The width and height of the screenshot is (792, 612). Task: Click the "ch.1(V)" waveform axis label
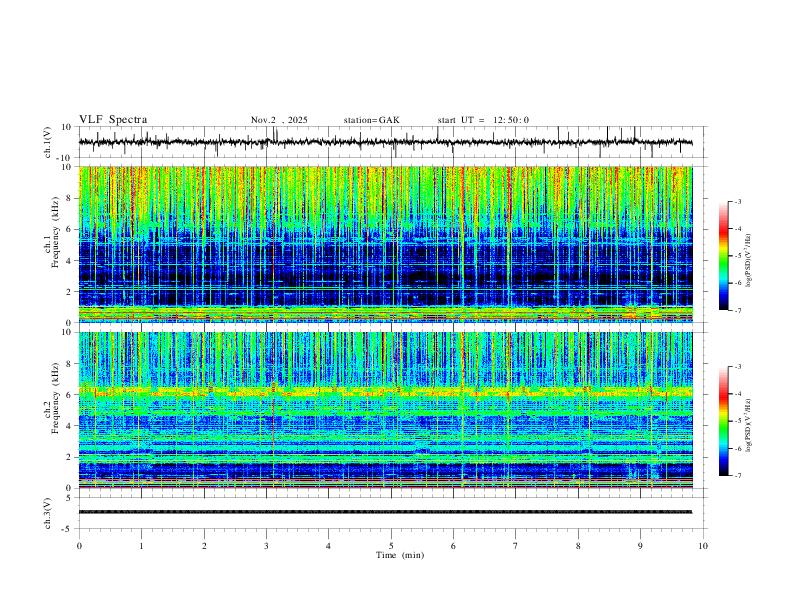[x=48, y=142]
